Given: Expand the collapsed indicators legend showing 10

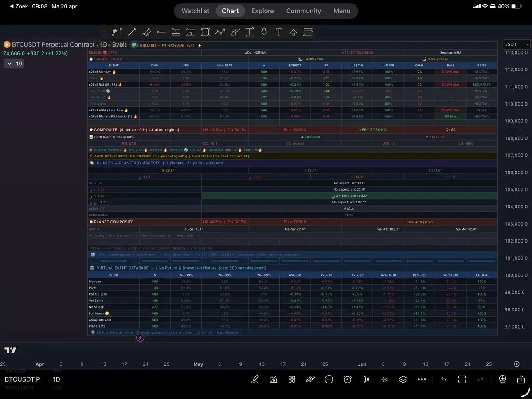Looking at the screenshot, I should pyautogui.click(x=14, y=63).
